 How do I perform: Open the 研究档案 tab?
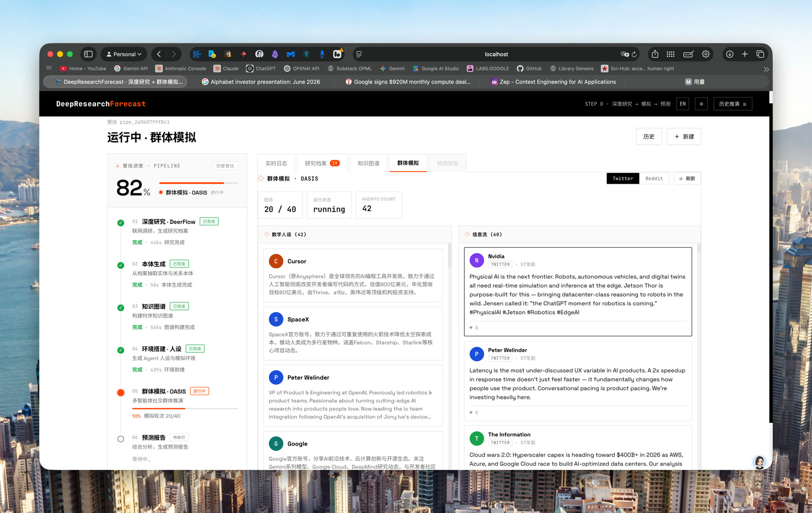coord(322,163)
